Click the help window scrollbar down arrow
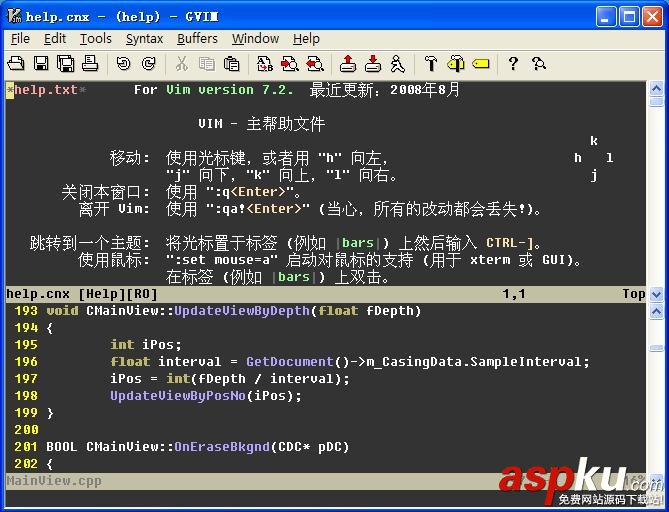Viewport: 669px width, 512px height. pyautogui.click(x=656, y=294)
